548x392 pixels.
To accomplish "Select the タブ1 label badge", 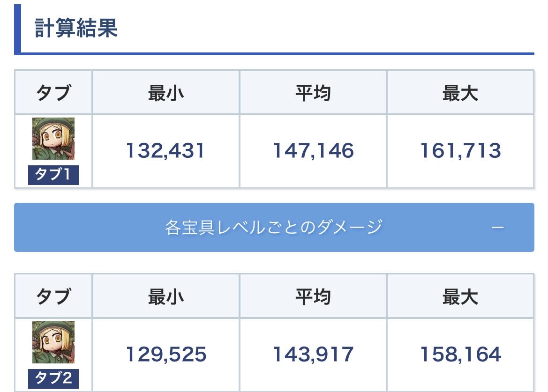I will coord(53,175).
